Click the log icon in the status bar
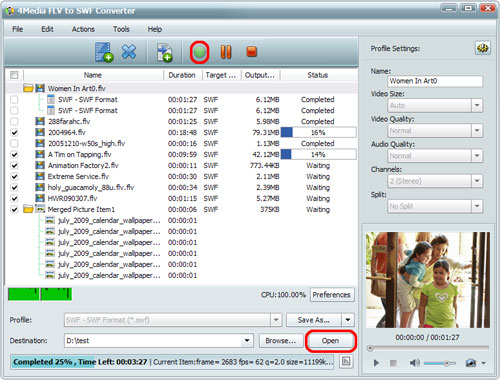500x380 pixels. (346, 361)
